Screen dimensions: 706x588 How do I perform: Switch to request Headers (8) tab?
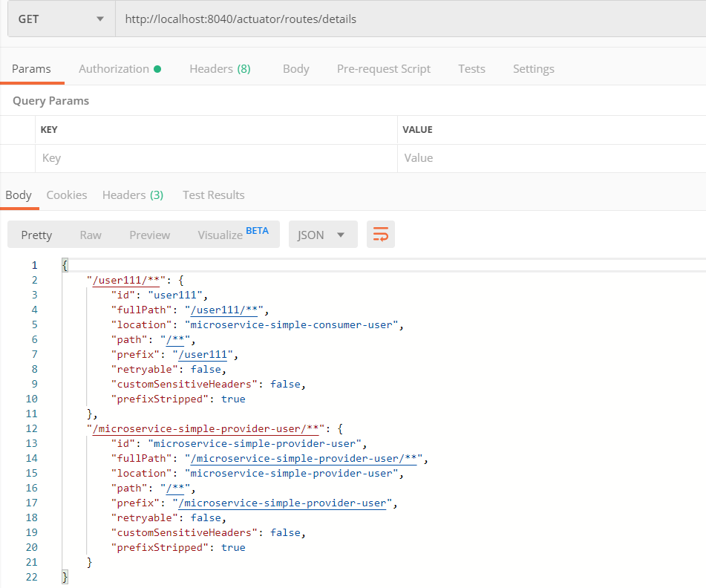[220, 69]
